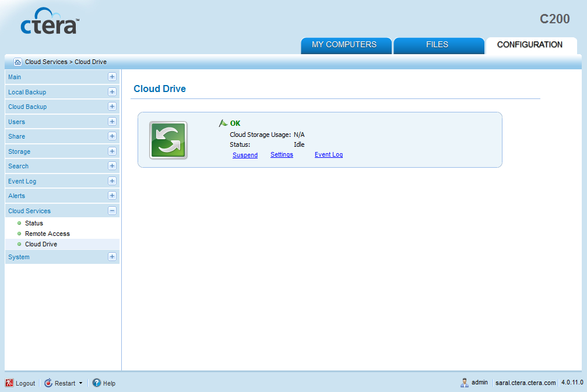Click the green bullet next to Status
The image size is (587, 392).
[x=19, y=223]
